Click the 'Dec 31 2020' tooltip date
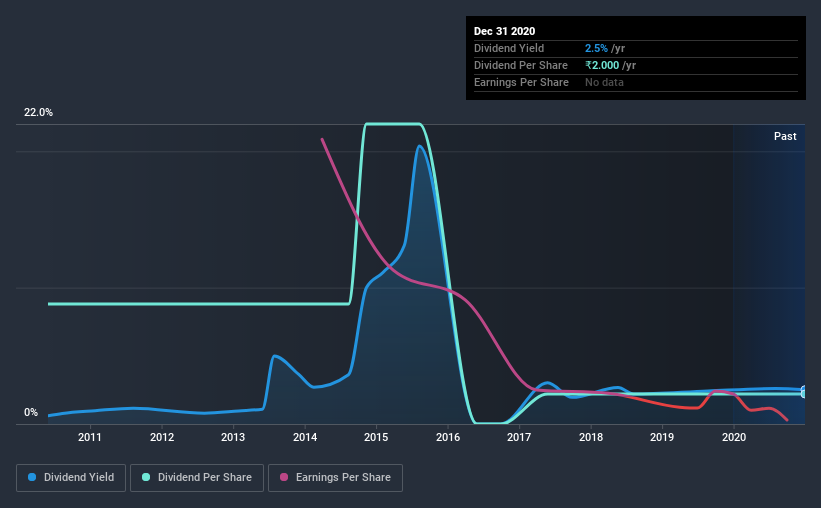Viewport: 821px width, 508px height. 504,31
